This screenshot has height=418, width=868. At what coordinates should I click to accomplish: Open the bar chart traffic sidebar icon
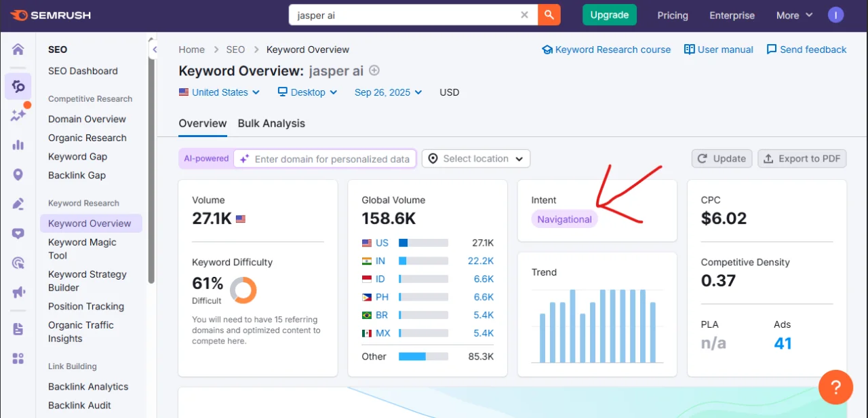tap(18, 145)
